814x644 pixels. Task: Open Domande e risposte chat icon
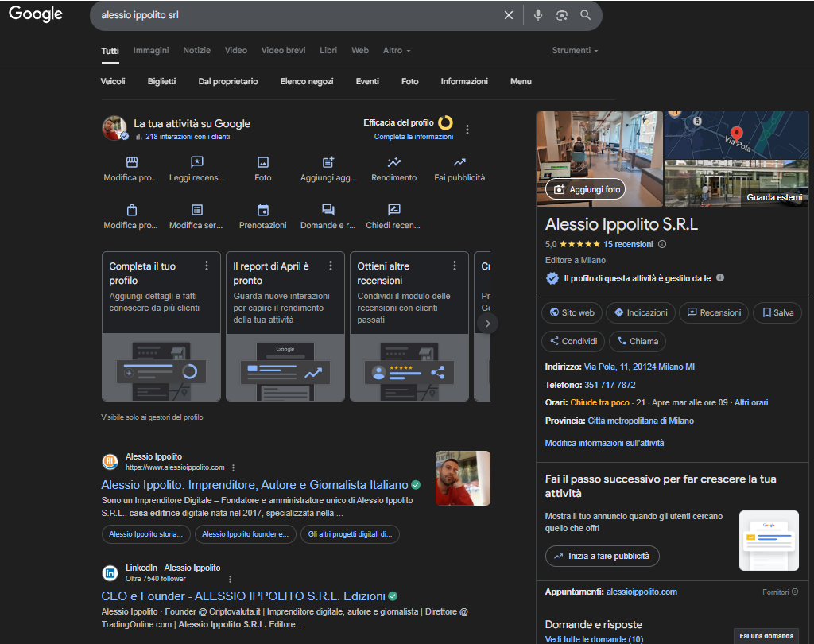(x=328, y=210)
